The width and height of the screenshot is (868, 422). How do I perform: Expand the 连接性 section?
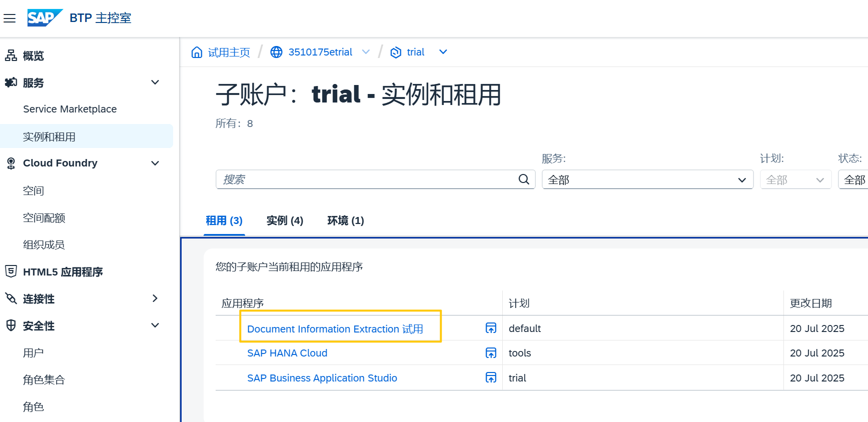(155, 298)
